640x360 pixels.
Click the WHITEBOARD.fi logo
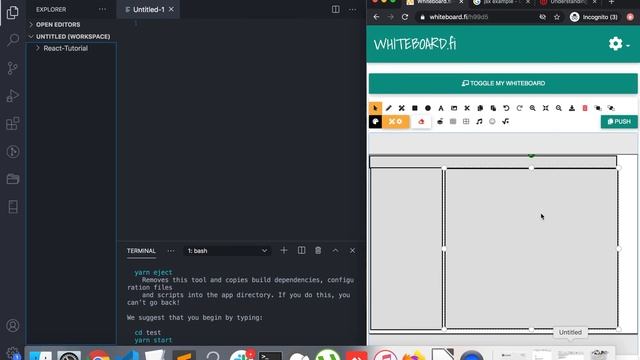pos(415,44)
